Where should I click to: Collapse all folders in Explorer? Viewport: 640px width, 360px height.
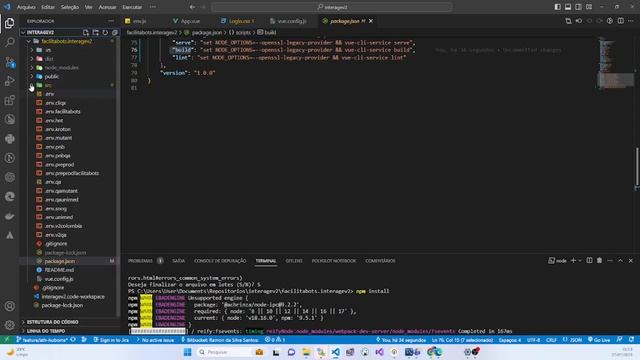coord(115,32)
